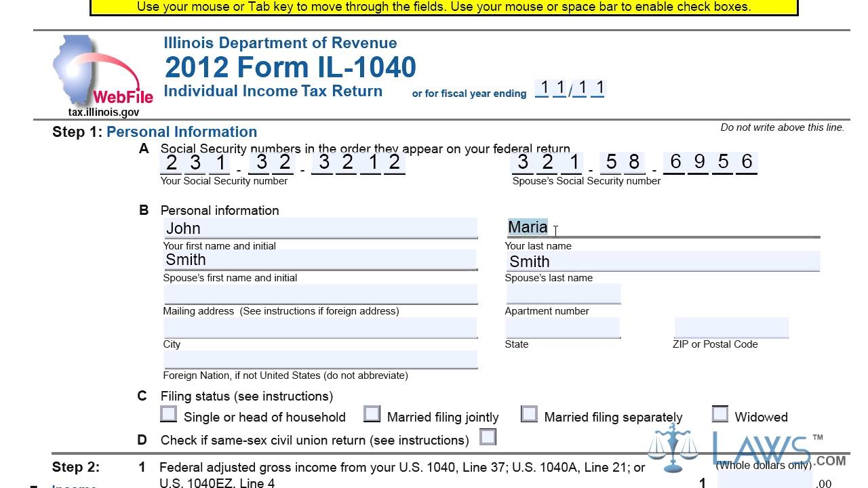Focus the Apartment number field
868x488 pixels.
[x=563, y=294]
